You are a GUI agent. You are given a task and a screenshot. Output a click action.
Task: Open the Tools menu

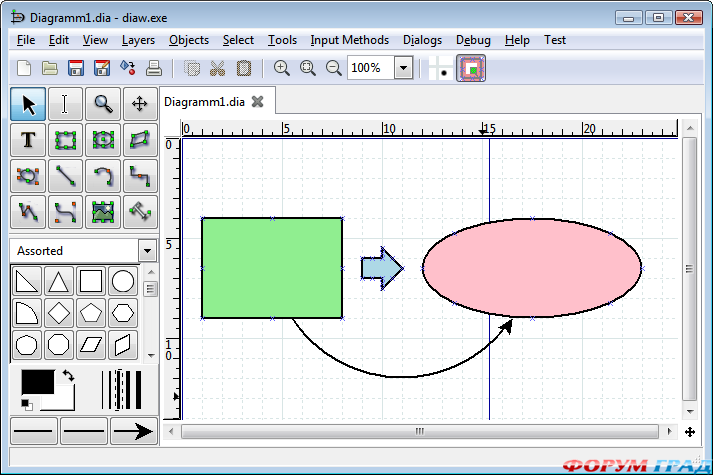[282, 40]
